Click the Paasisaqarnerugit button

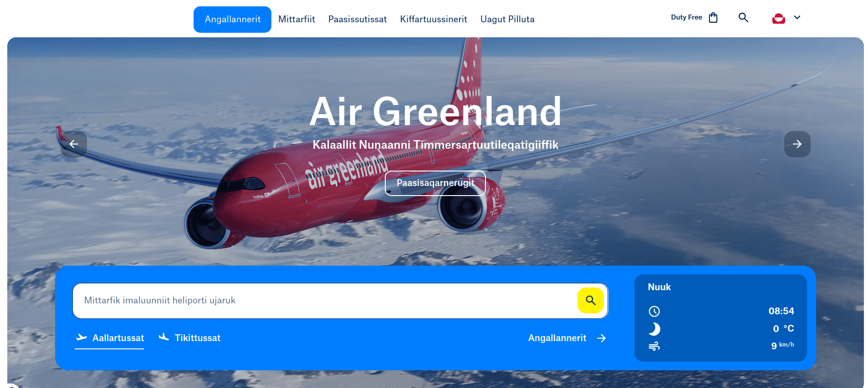[x=435, y=183]
